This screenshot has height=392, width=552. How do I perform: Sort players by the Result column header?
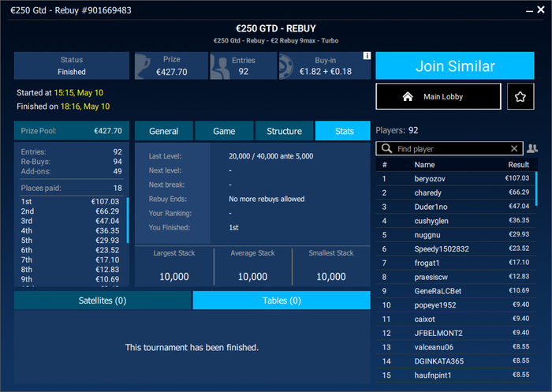coord(518,165)
